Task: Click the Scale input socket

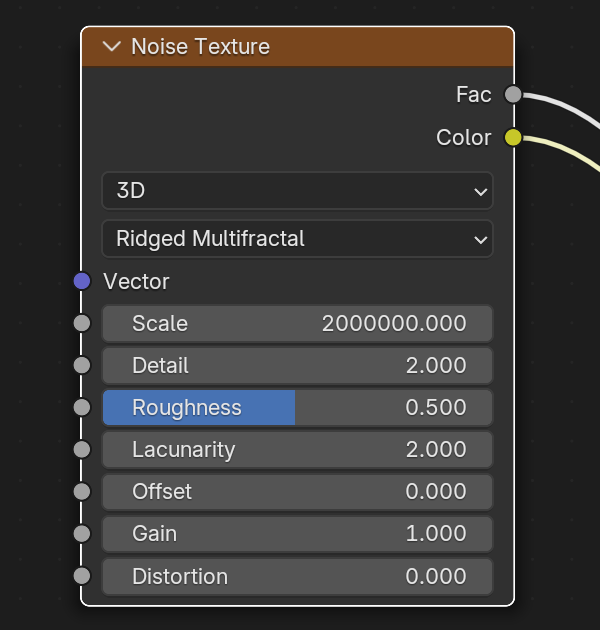Action: 82,323
